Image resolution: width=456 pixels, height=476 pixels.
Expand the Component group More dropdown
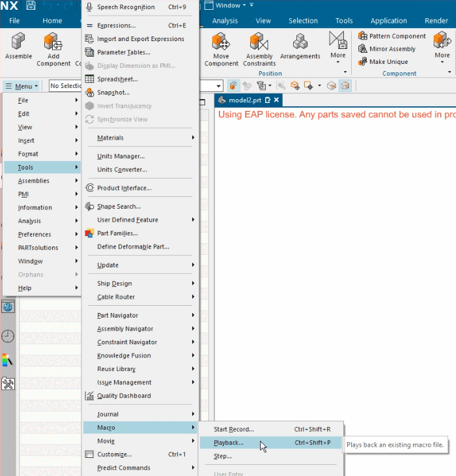pyautogui.click(x=442, y=46)
